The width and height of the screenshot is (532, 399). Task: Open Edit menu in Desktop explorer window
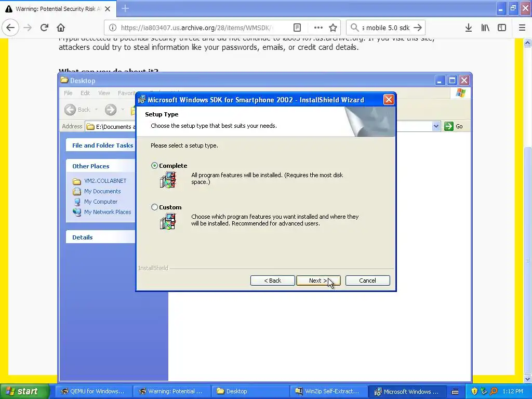[x=85, y=93]
